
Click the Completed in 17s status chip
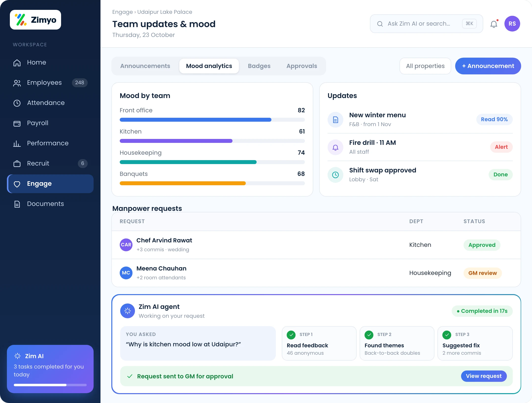[x=482, y=311]
